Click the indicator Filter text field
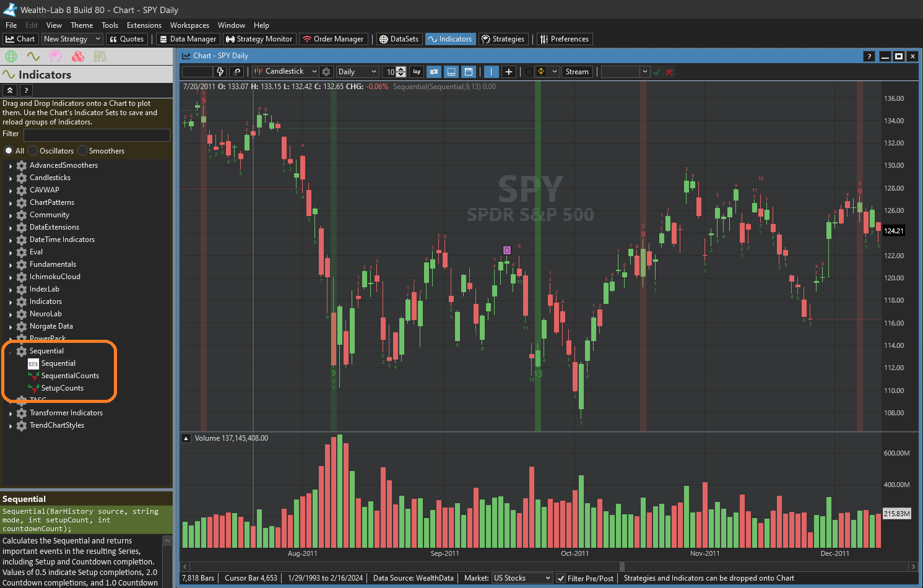 pos(97,134)
